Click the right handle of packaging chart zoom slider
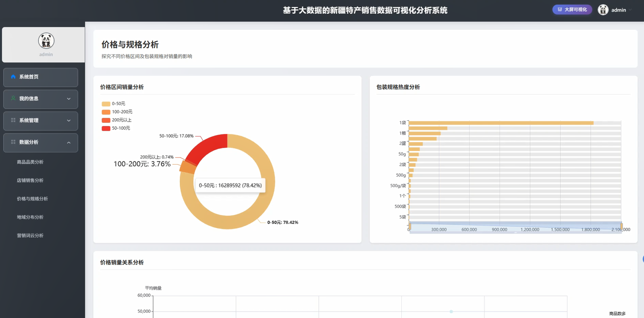Screen dimensions: 644x318 (x=621, y=227)
